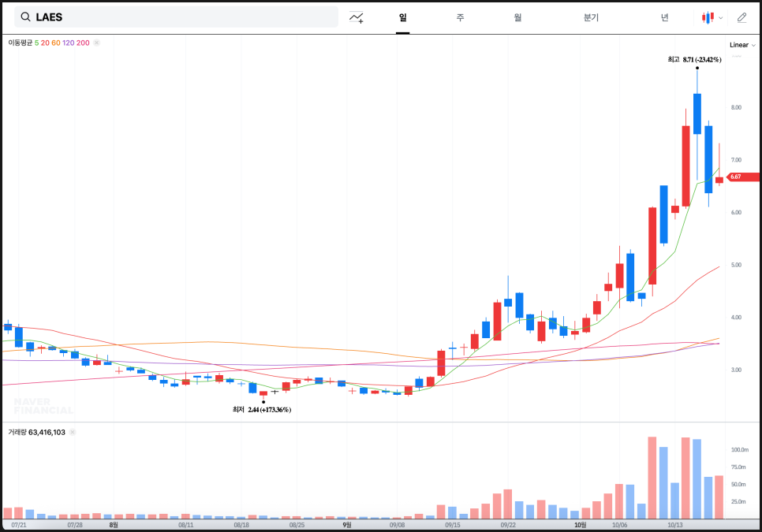Open the candlestick chart type selector
762x532 pixels.
pyautogui.click(x=708, y=17)
